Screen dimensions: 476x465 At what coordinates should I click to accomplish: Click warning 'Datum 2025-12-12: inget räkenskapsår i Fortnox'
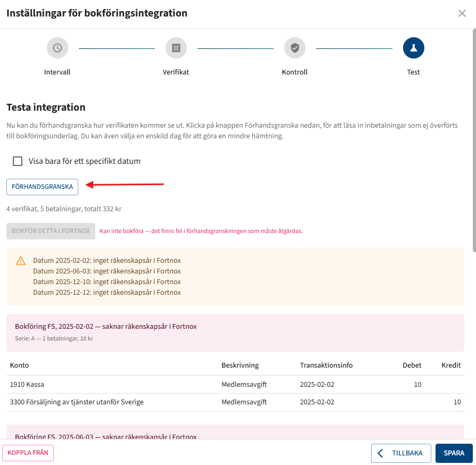(x=107, y=293)
